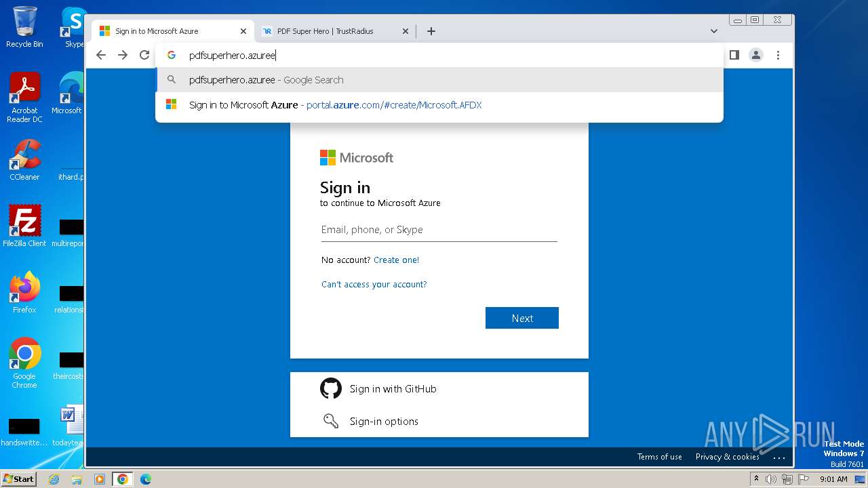Open Windows Start menu
The image size is (868, 488).
pos(18,479)
